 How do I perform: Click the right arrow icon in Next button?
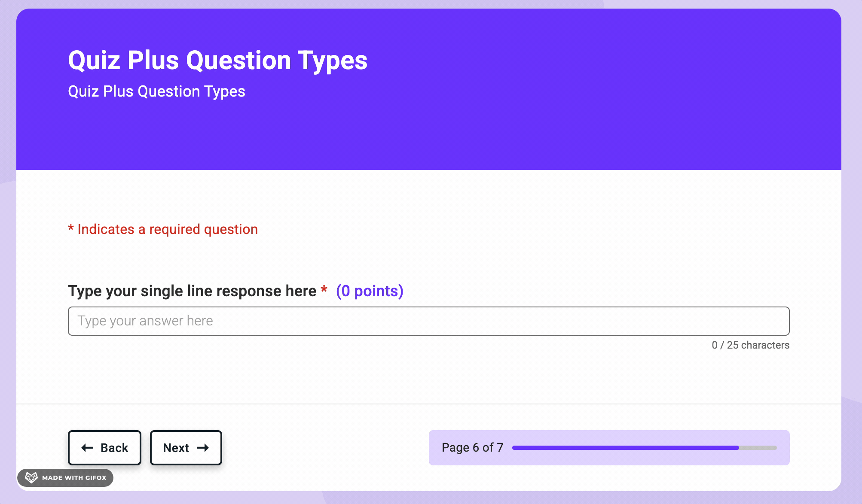203,448
